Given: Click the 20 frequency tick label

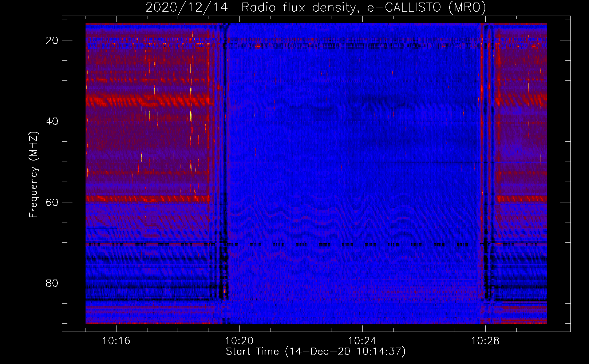Looking at the screenshot, I should click(x=52, y=40).
